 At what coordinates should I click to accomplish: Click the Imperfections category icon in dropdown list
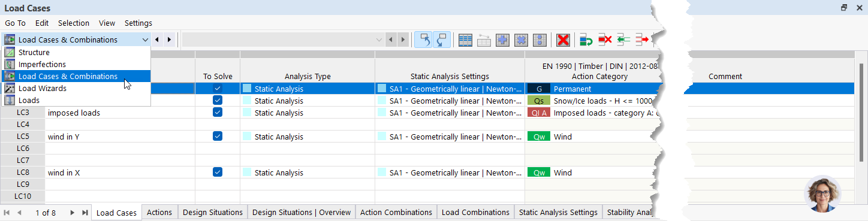click(10, 65)
